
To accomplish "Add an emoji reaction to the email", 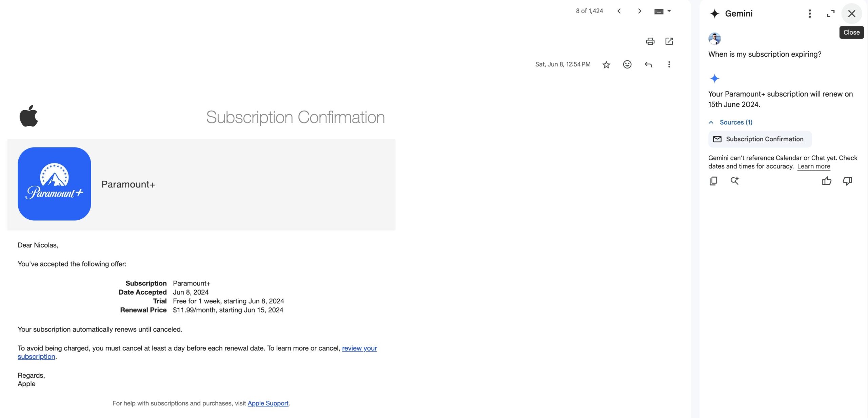I will click(627, 64).
